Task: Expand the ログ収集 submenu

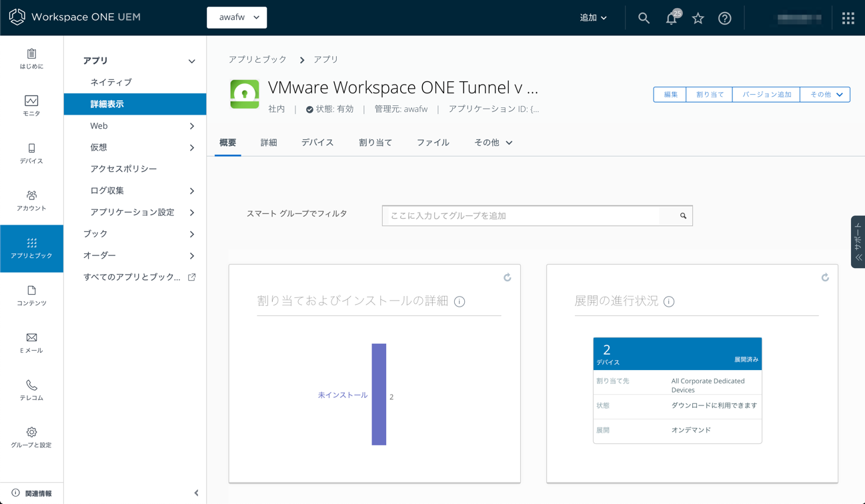Action: (x=192, y=191)
